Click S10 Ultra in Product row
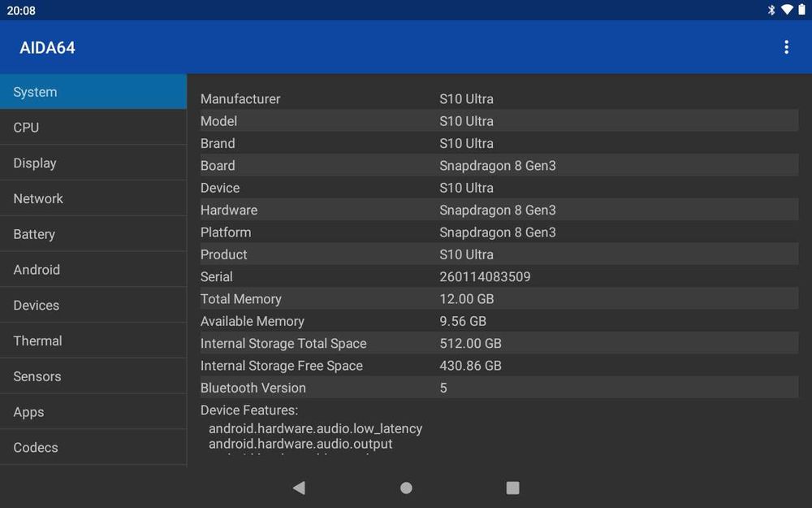Viewport: 812px width, 508px height. click(466, 254)
